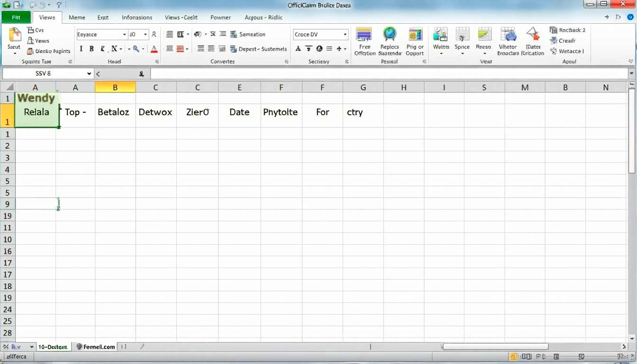The width and height of the screenshot is (637, 364).
Task: Toggle the slanted K formatting button
Action: [102, 49]
